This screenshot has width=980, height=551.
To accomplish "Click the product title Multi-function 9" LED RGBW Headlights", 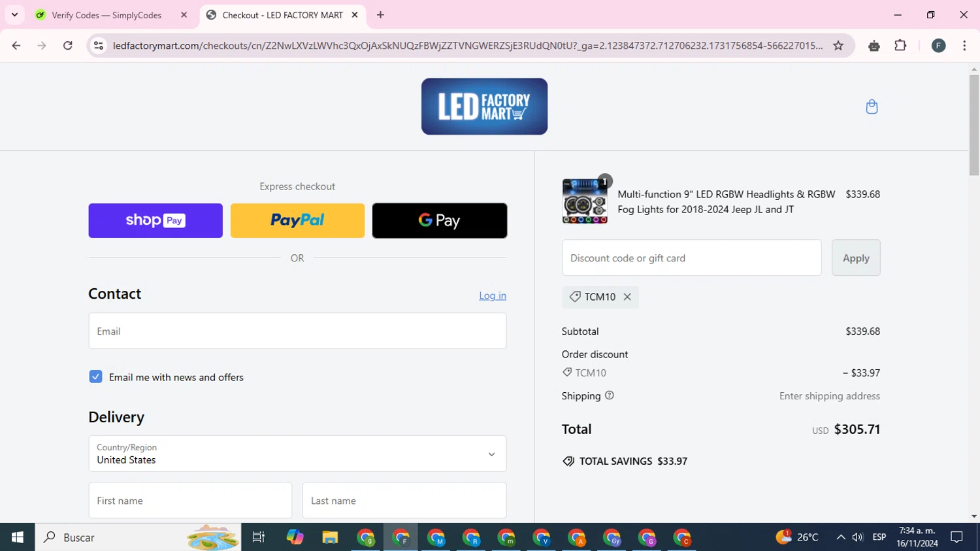I will (727, 201).
